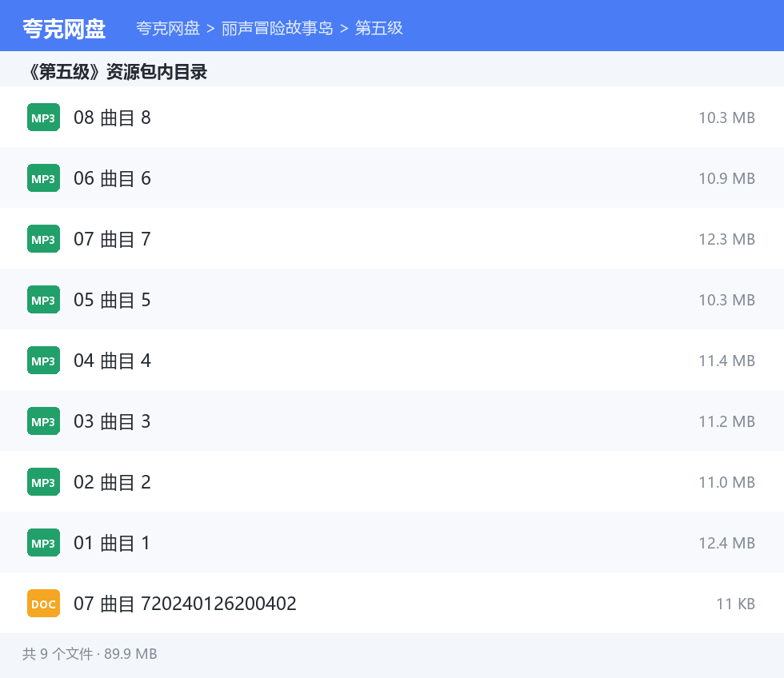Click the MP3 icon for 04 曲目 4

(x=43, y=361)
